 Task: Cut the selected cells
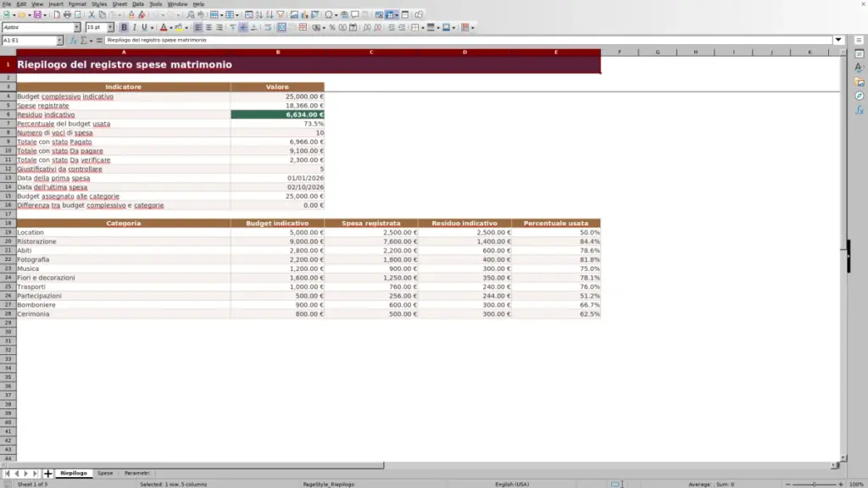point(92,14)
